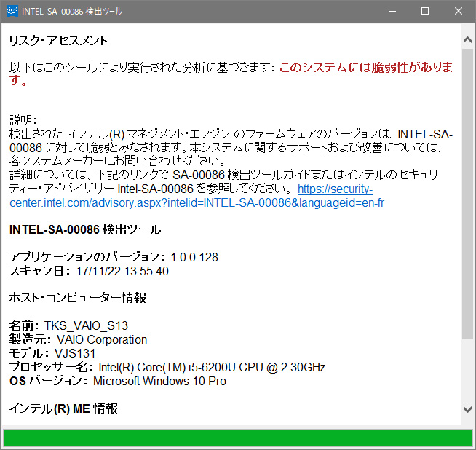
Task: Close the INTEL-SA-00086 window
Action: coord(459,11)
